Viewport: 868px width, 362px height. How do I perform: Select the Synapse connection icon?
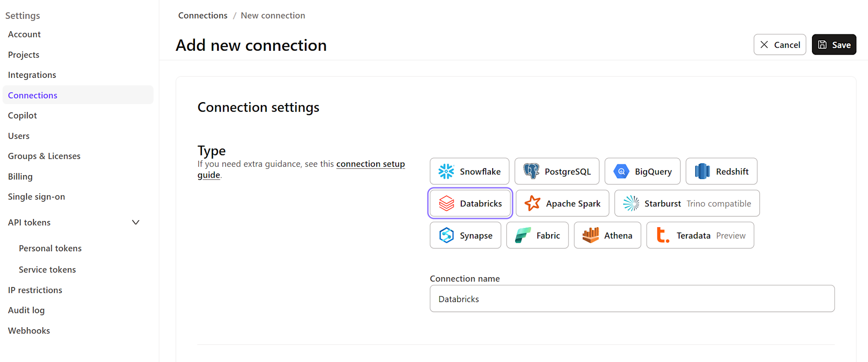click(x=446, y=236)
